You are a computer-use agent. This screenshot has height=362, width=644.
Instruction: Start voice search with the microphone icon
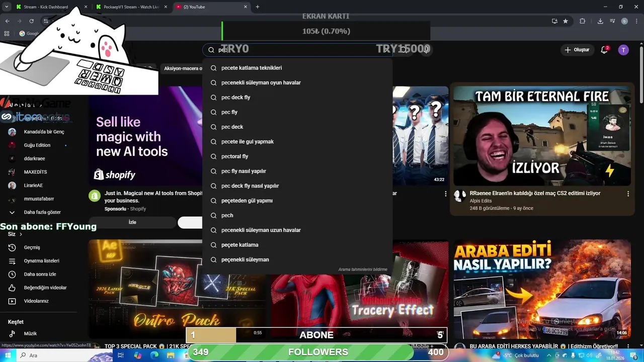pyautogui.click(x=426, y=49)
